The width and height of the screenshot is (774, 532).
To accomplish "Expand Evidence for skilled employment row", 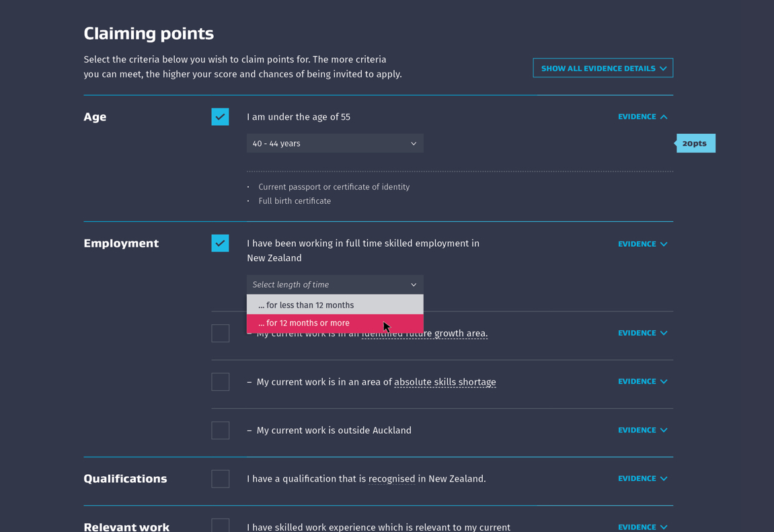I will pos(642,243).
